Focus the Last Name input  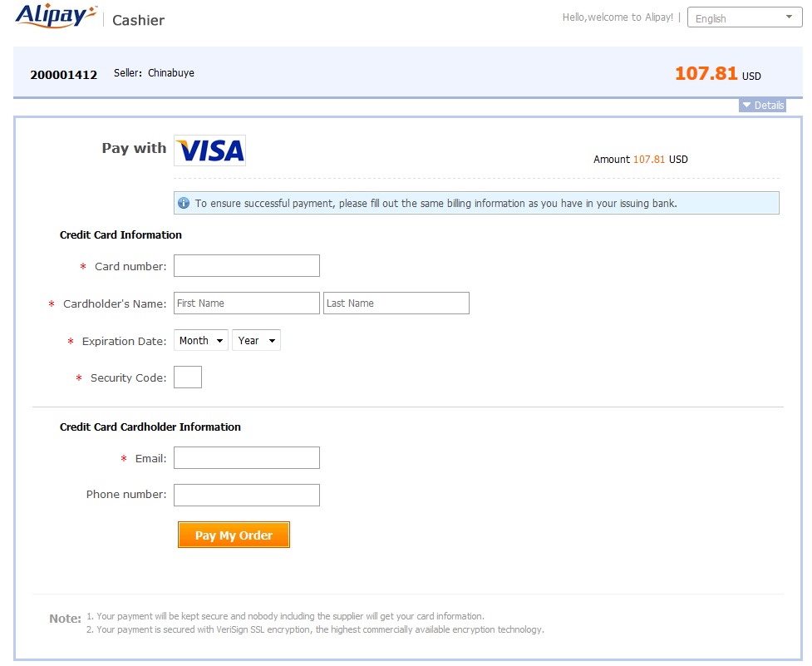pos(396,303)
